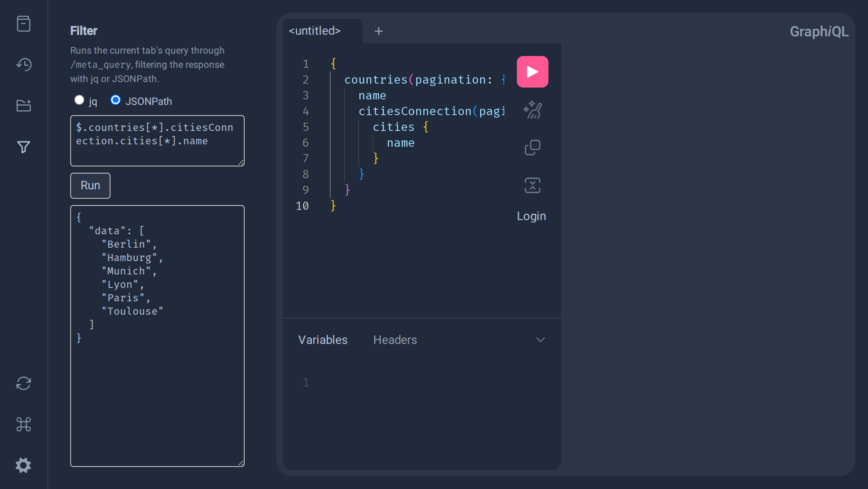Open the settings gear dialog
The height and width of the screenshot is (489, 868).
(24, 465)
